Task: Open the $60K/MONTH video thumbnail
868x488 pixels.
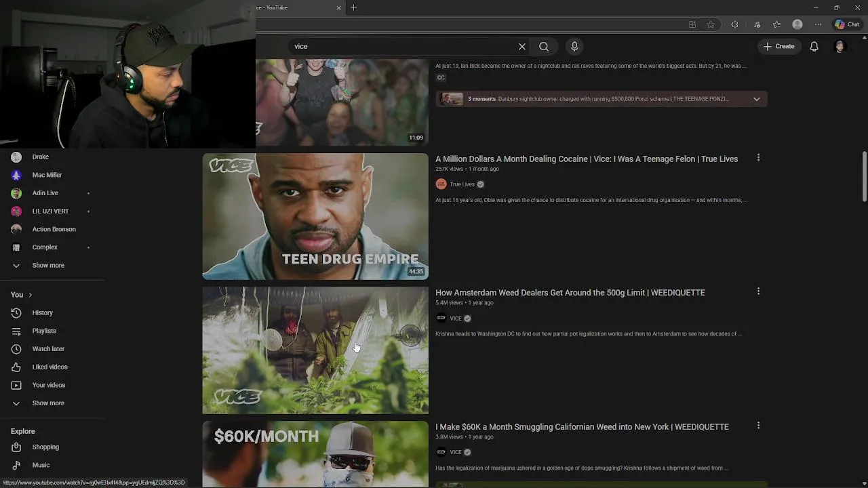Action: click(315, 454)
